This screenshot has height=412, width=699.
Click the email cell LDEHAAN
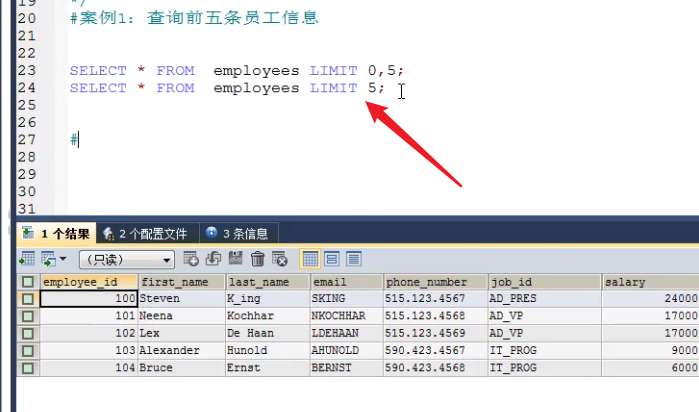point(346,334)
